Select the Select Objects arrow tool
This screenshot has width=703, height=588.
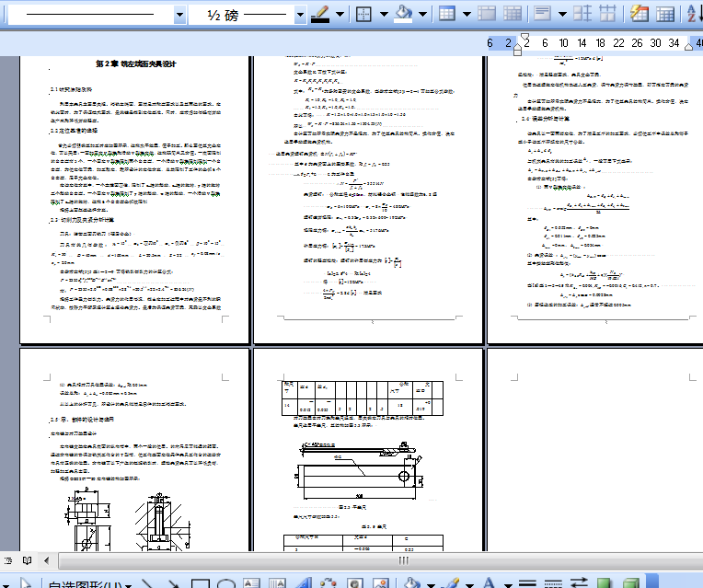point(25,583)
